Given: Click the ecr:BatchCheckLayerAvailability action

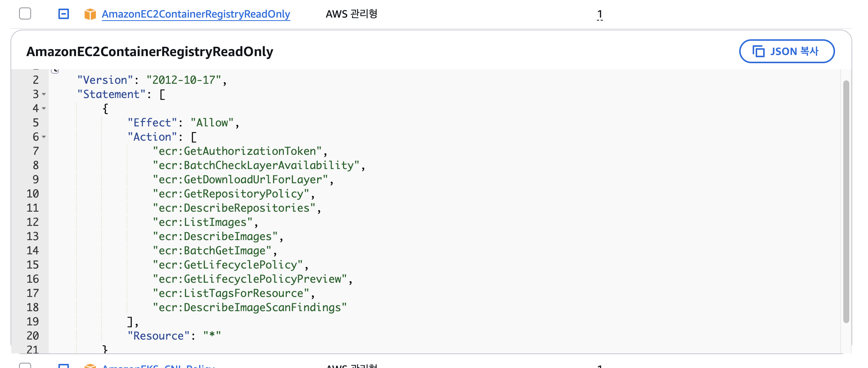Looking at the screenshot, I should click(x=256, y=165).
